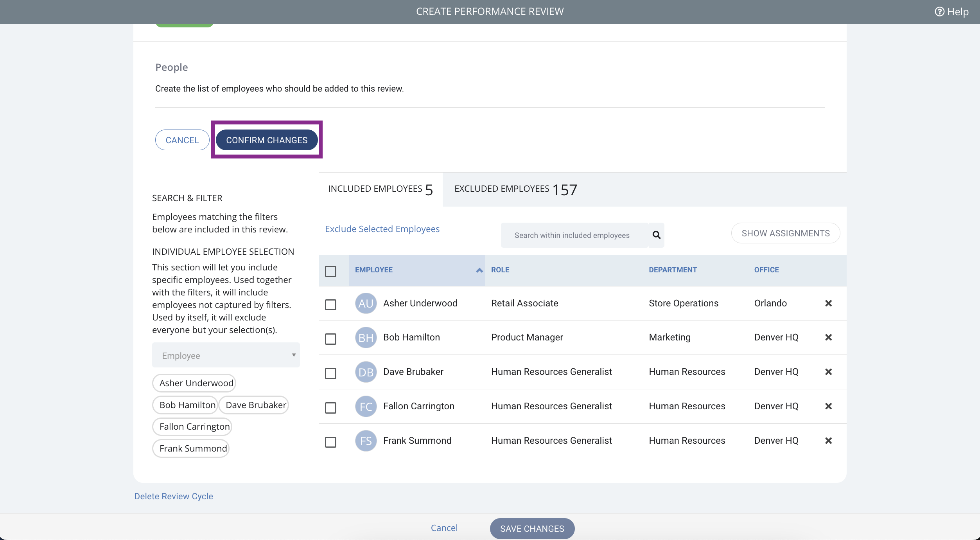Open Help from the question mark icon
Viewport: 980px width, 540px height.
[939, 12]
